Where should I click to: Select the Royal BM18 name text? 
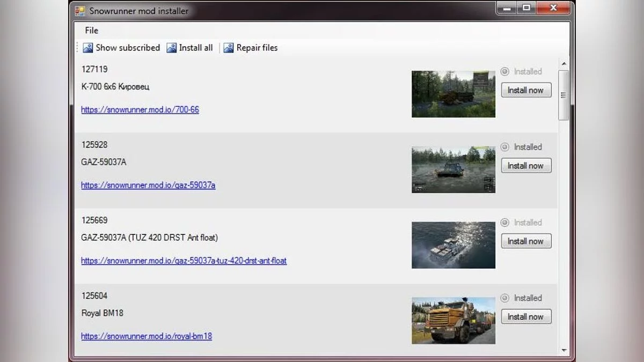103,313
